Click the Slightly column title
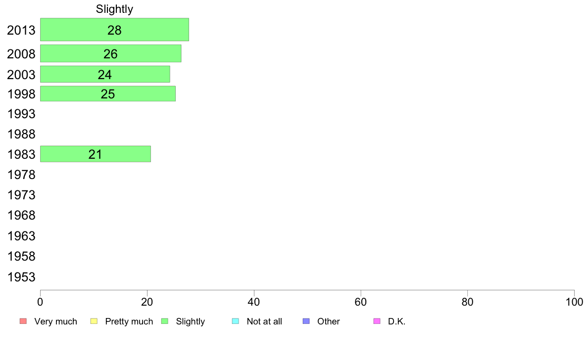Screen dimensions: 588x364 pyautogui.click(x=114, y=9)
